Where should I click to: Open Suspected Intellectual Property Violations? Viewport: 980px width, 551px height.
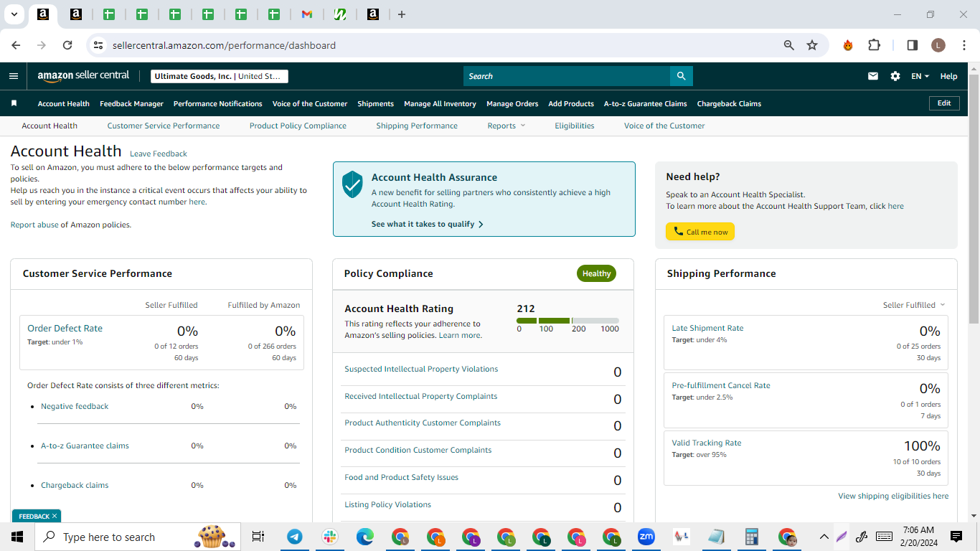point(421,369)
